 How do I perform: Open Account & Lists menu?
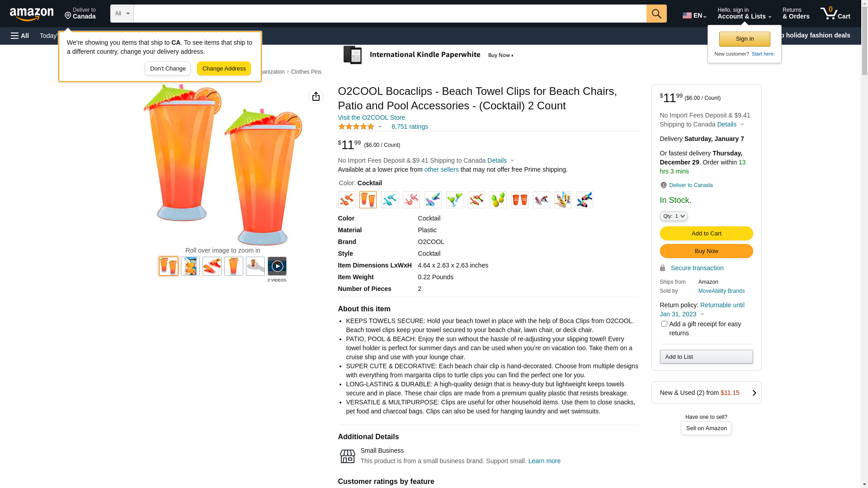(744, 14)
